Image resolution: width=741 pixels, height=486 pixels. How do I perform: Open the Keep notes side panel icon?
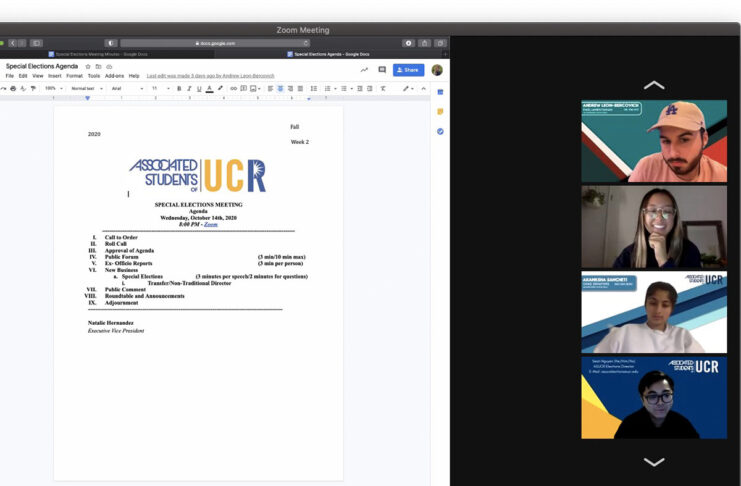point(440,112)
